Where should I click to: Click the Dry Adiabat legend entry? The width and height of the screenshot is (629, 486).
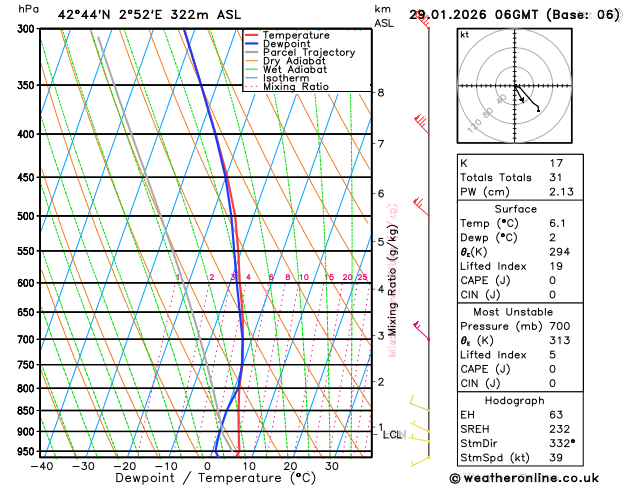(x=285, y=61)
